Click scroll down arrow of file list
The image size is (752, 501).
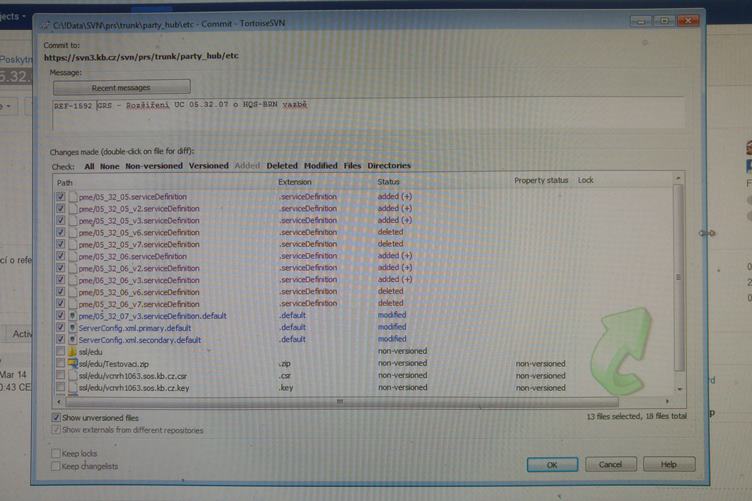(x=679, y=389)
